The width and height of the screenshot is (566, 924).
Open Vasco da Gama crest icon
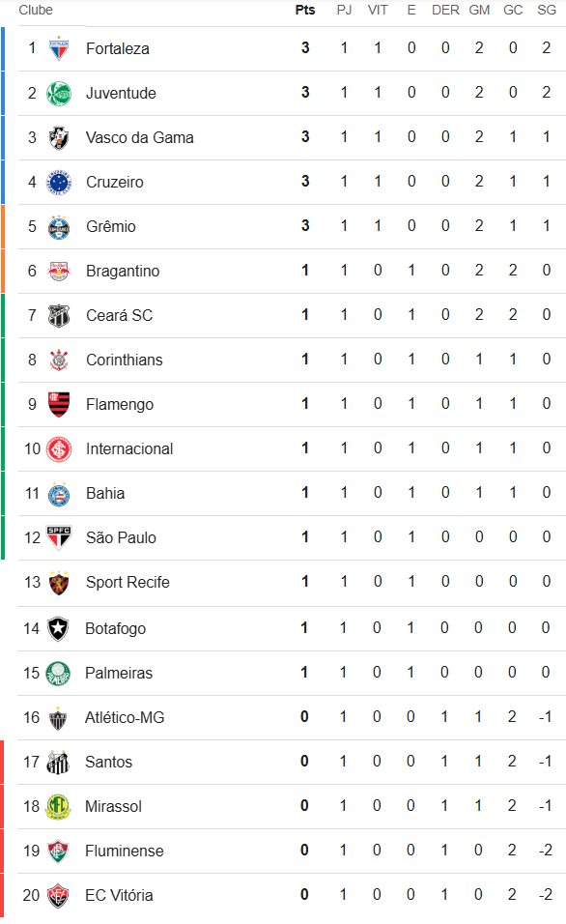pos(59,138)
